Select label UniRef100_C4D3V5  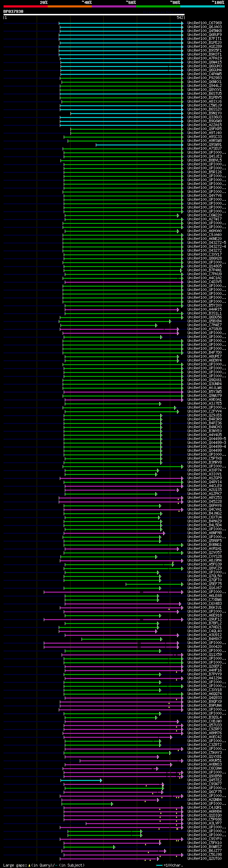(x=204, y=282)
